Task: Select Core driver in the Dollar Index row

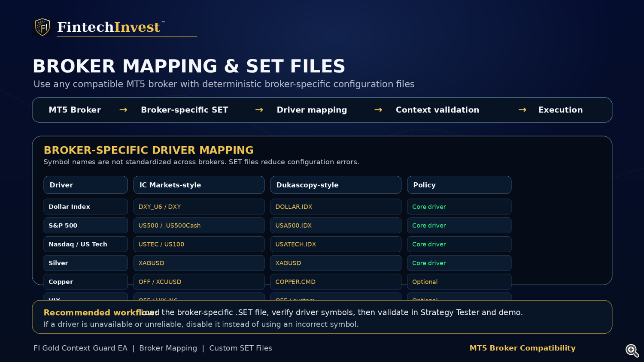Action: pyautogui.click(x=459, y=207)
